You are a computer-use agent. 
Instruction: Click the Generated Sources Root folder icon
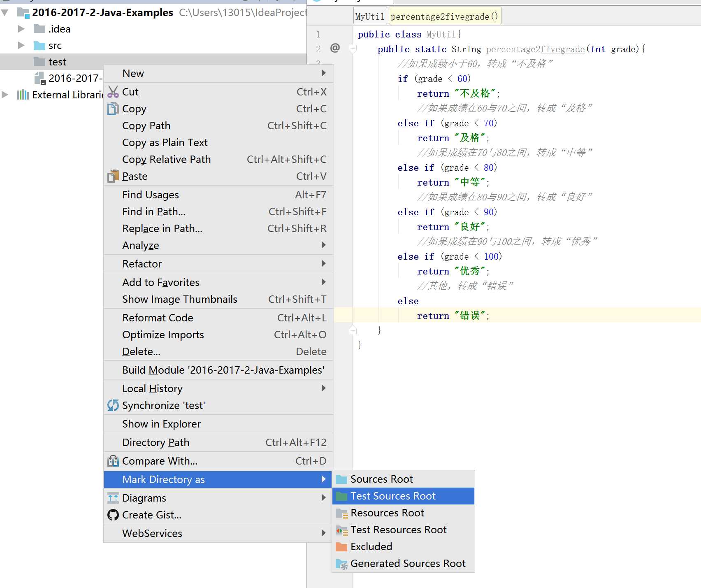(x=341, y=564)
